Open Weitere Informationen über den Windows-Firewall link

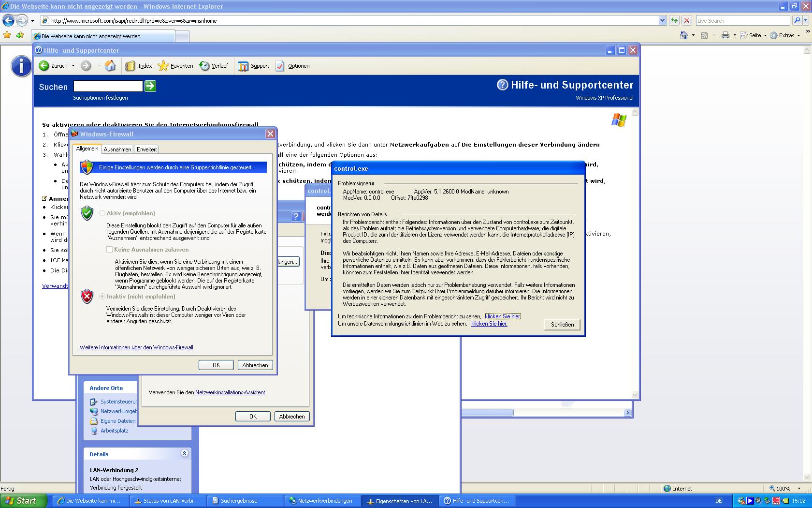(136, 347)
